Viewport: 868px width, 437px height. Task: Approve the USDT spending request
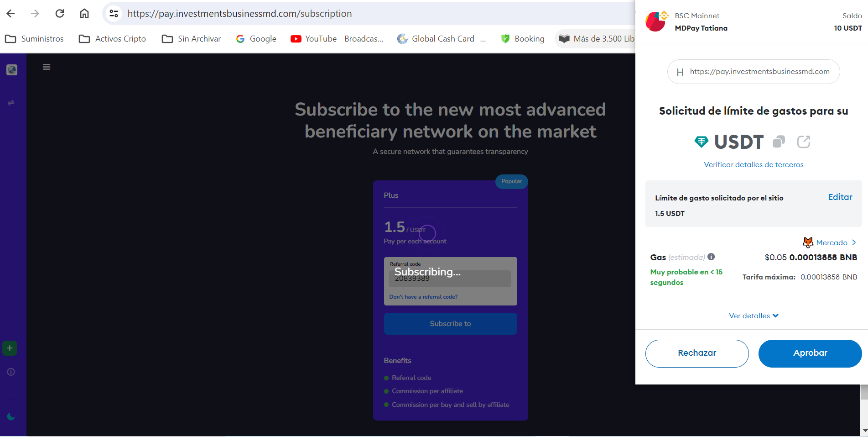pos(810,353)
